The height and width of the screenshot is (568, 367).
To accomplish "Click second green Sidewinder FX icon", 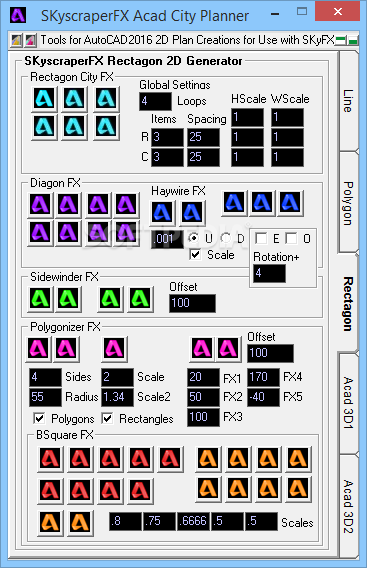I will point(68,299).
